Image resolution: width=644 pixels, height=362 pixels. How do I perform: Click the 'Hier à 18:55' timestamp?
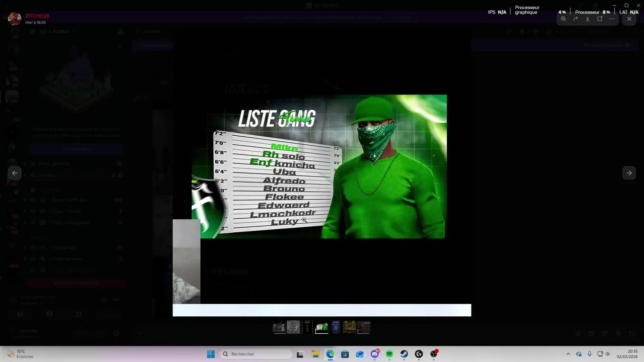[x=36, y=23]
